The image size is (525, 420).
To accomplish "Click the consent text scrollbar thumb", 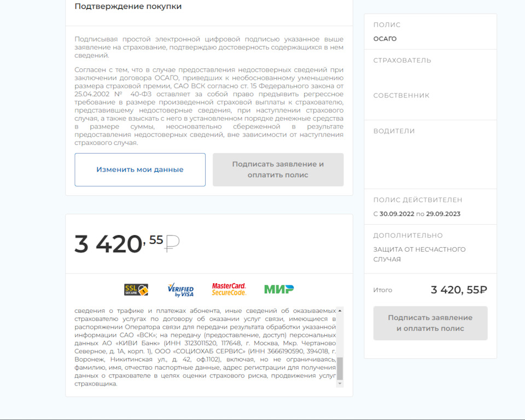I will 340,369.
